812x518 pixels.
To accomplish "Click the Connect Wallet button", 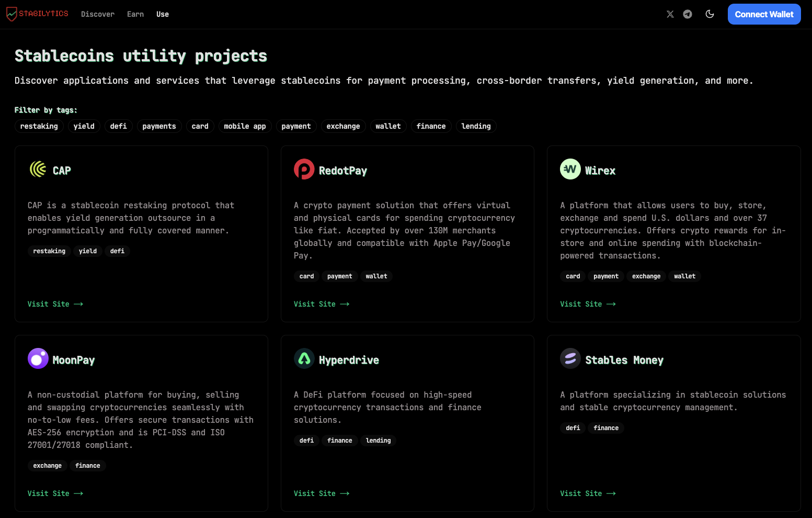I will [x=764, y=14].
